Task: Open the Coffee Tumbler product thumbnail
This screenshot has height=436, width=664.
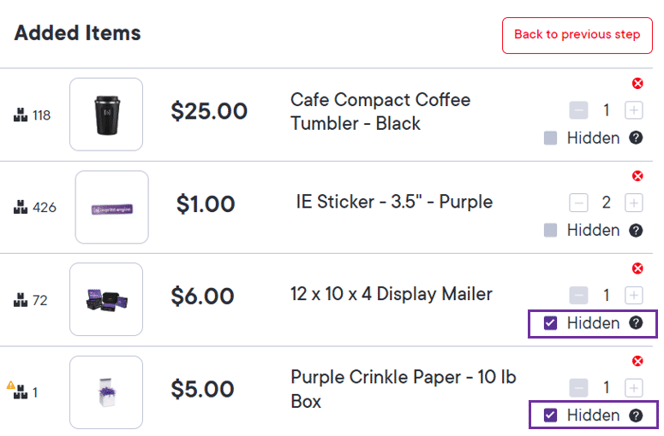Action: (106, 114)
